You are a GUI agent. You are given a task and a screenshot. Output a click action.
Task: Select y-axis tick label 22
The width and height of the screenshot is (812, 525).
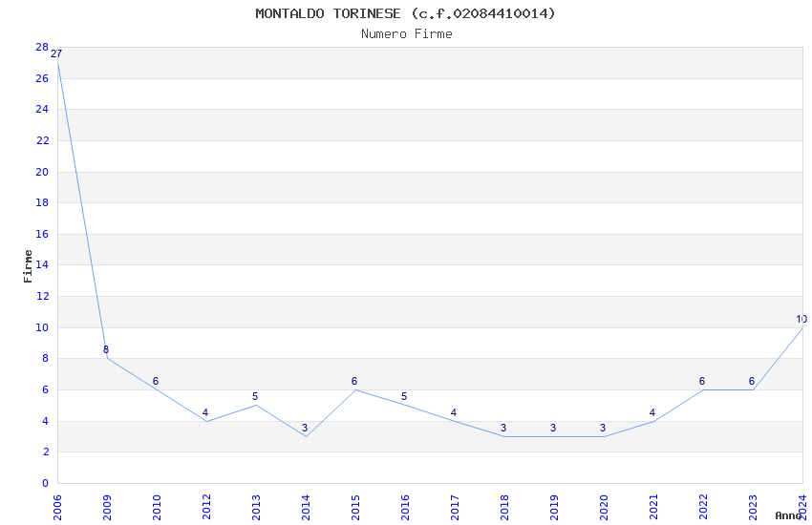tap(42, 140)
